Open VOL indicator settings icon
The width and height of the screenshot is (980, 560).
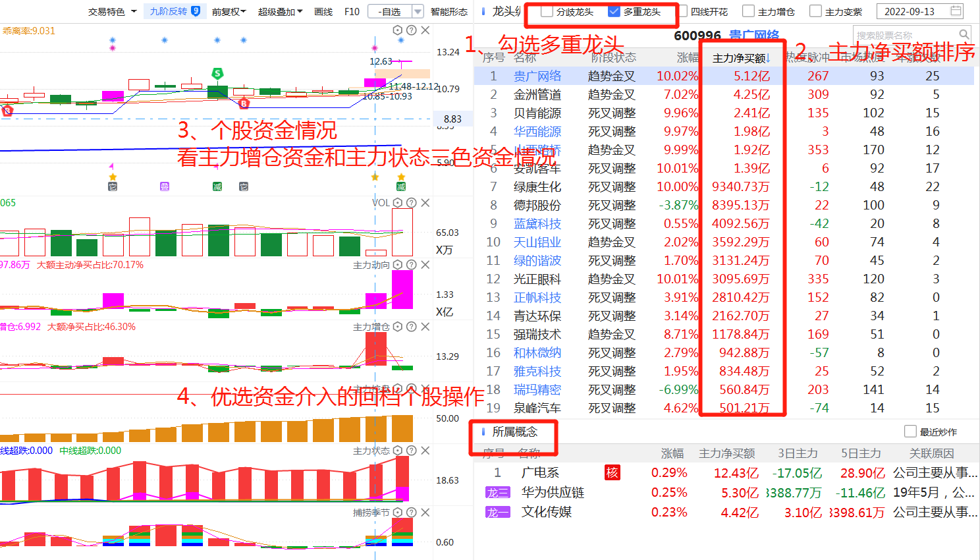tap(398, 203)
